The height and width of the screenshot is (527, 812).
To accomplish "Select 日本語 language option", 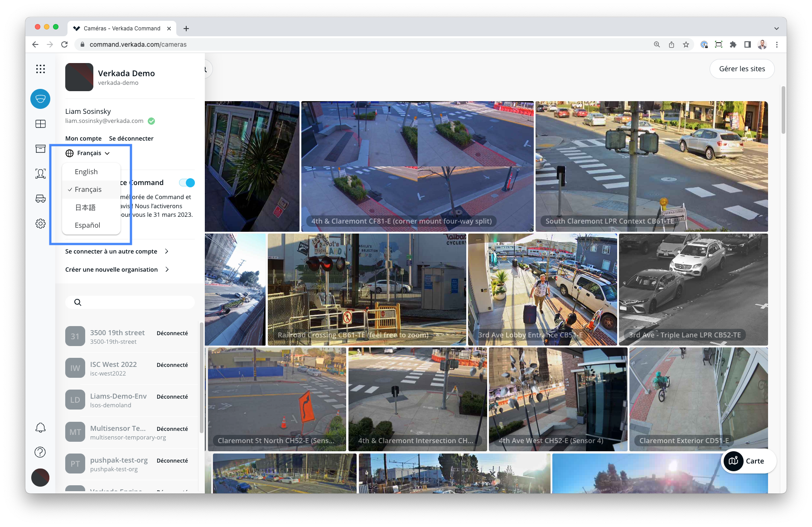I will (x=85, y=208).
